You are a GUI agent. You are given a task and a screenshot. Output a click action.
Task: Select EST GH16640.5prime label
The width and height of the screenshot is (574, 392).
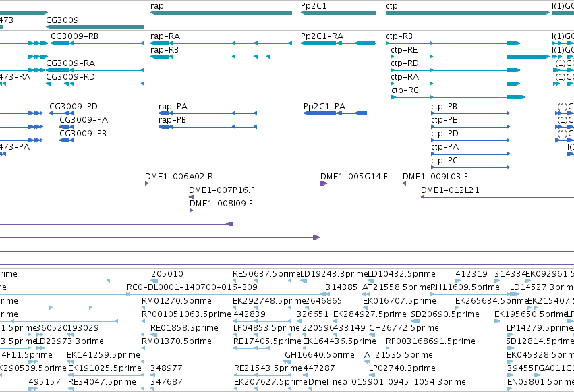tap(320, 355)
